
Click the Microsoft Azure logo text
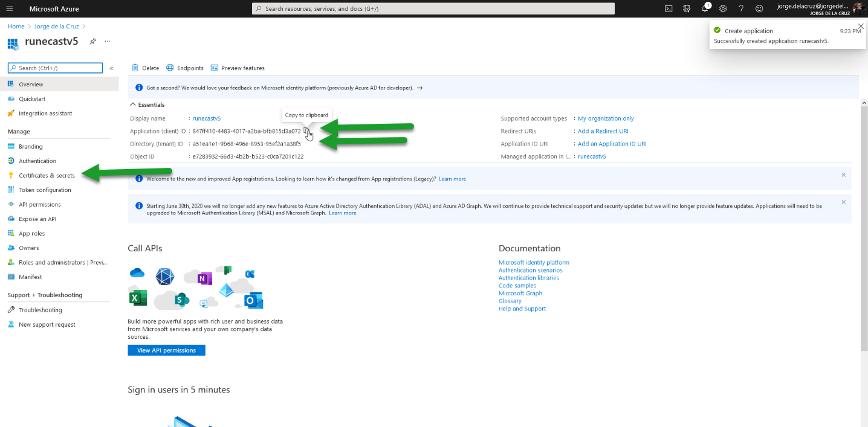tap(54, 9)
